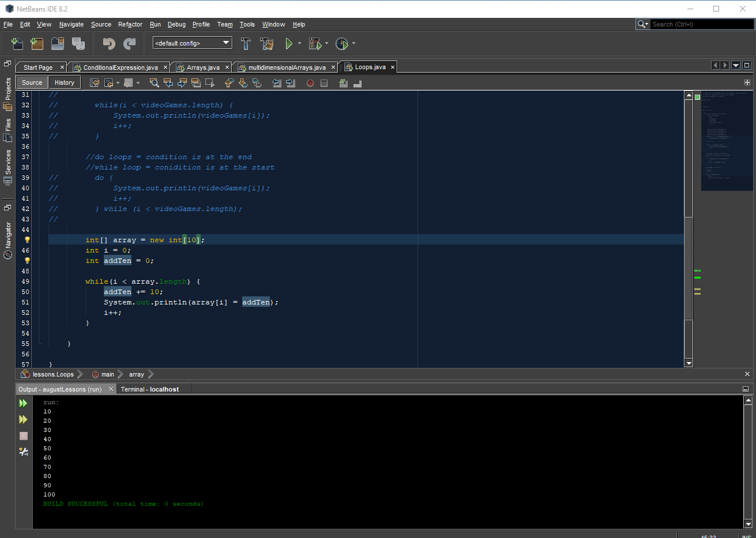756x538 pixels.
Task: Click Find Previous Occurrence icon
Action: [168, 83]
